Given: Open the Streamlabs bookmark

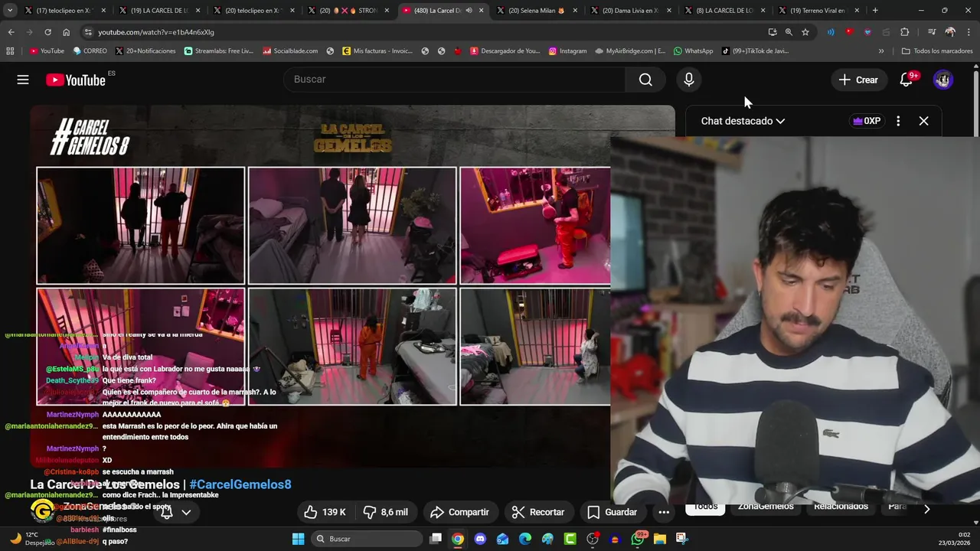Looking at the screenshot, I should [219, 51].
